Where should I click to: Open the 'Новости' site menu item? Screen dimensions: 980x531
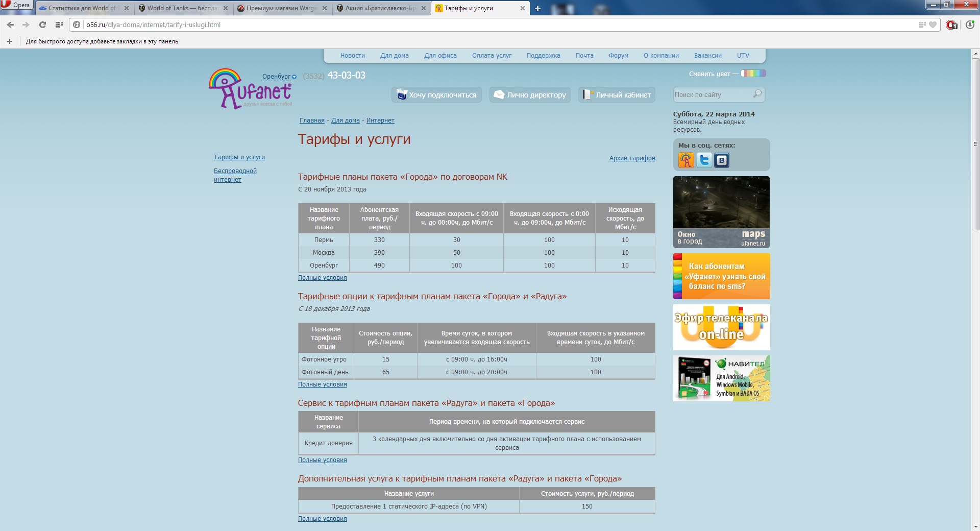353,56
